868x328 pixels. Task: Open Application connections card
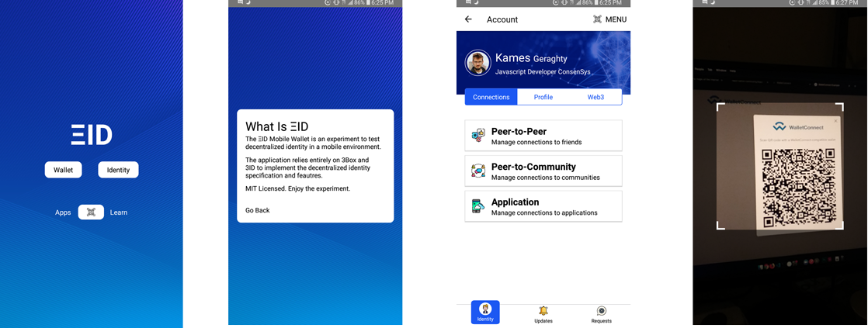(543, 206)
